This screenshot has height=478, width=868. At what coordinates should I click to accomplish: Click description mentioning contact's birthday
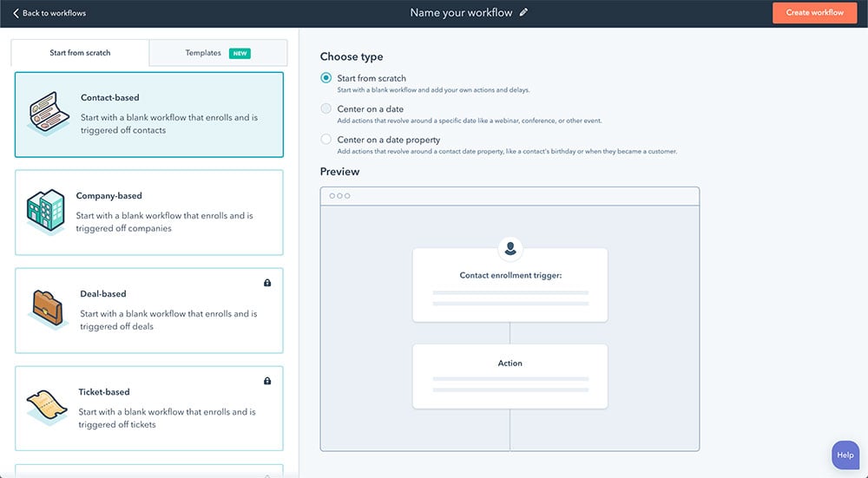click(x=507, y=151)
